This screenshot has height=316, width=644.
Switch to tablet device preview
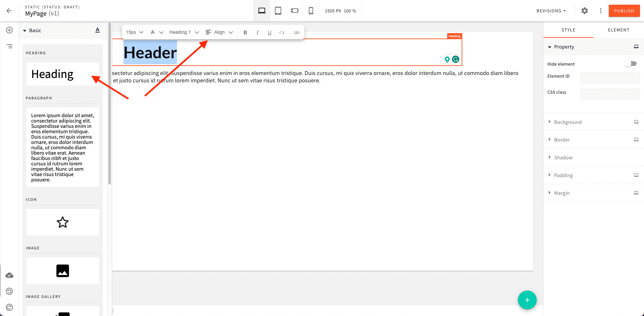coord(278,11)
